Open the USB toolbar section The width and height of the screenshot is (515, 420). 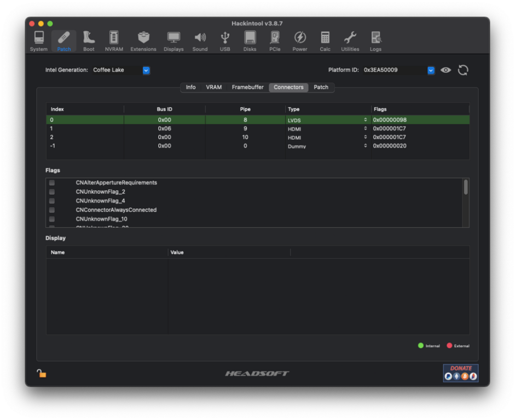225,41
